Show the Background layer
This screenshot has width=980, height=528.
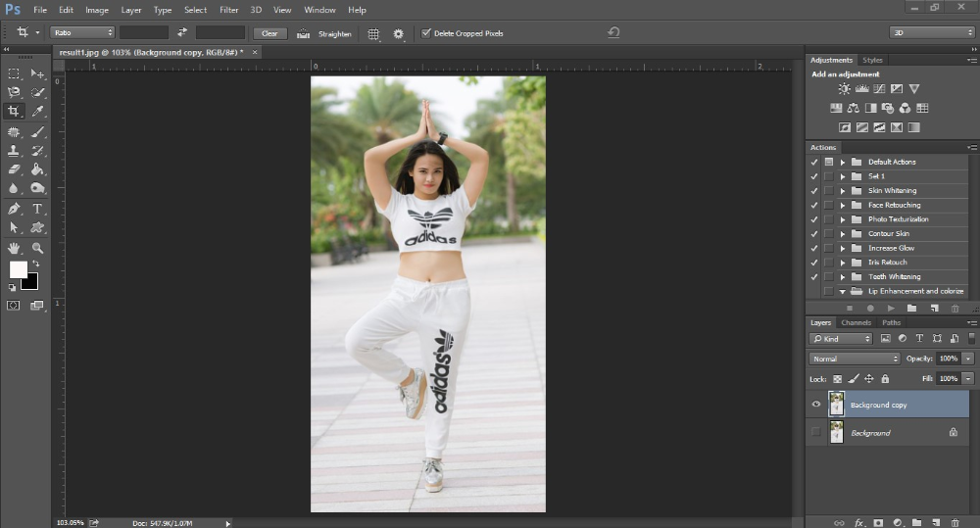point(815,432)
